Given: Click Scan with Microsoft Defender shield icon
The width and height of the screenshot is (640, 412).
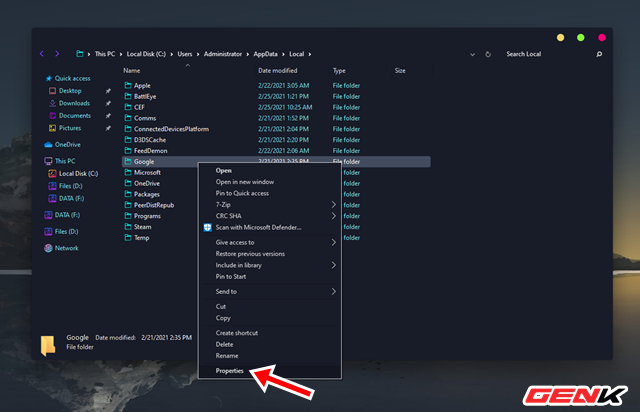Looking at the screenshot, I should pos(207,227).
